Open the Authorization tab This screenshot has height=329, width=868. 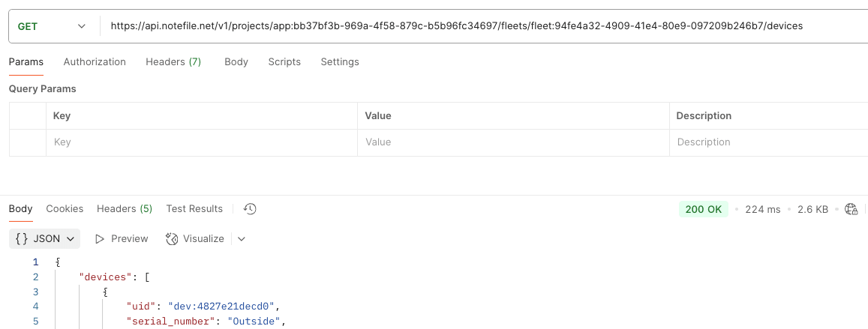[x=95, y=62]
